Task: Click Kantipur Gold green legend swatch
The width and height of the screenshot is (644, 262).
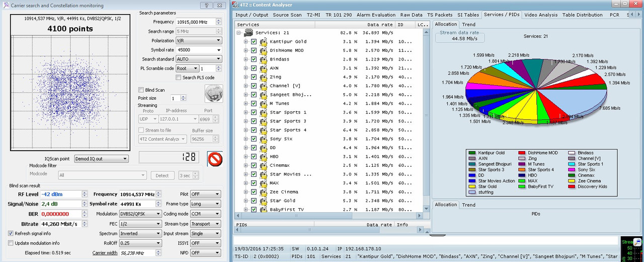Action: (x=472, y=153)
